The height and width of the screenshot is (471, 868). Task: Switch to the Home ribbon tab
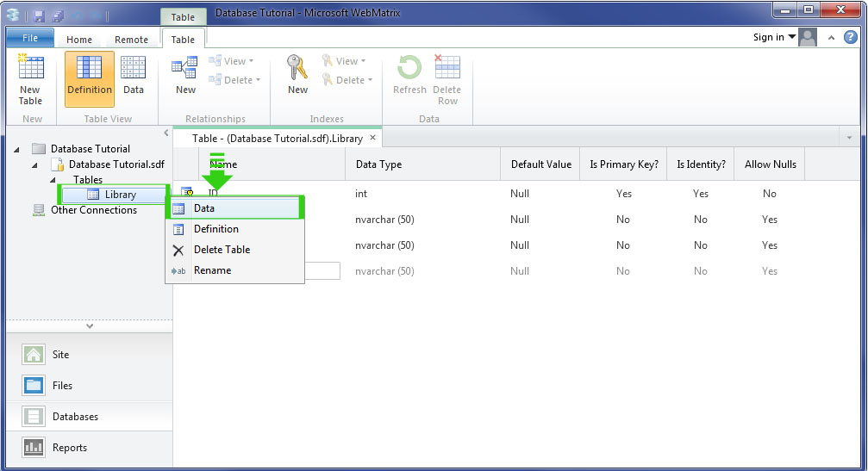[79, 40]
